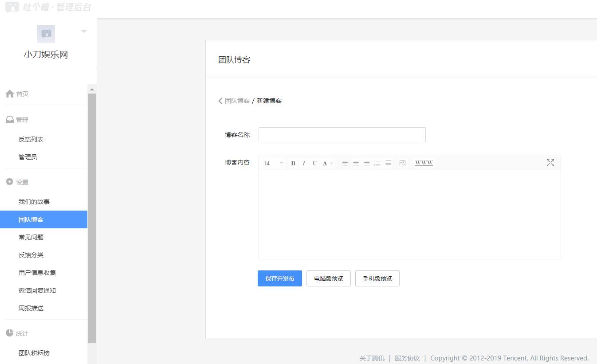597x364 pixels.
Task: Go to 首页 home section
Action: click(x=17, y=94)
